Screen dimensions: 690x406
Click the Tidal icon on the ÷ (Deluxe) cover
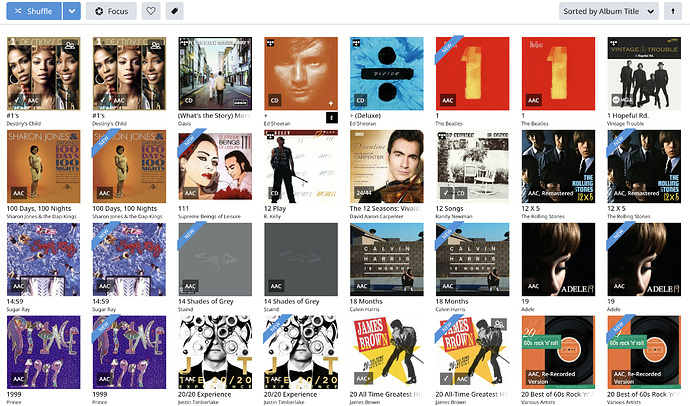[356, 43]
